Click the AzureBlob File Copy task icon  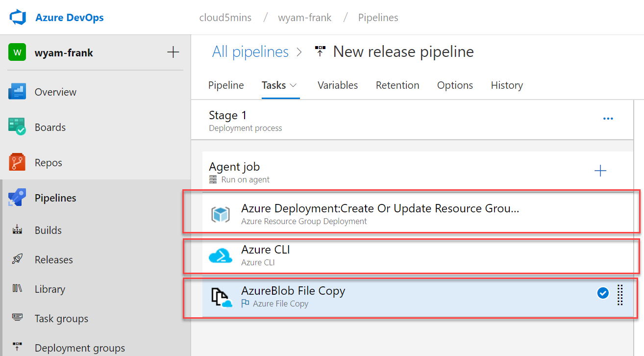[x=221, y=296]
